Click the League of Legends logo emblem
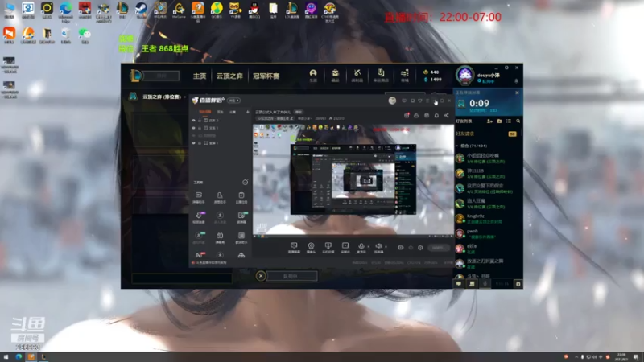The height and width of the screenshot is (362, 644). 135,76
